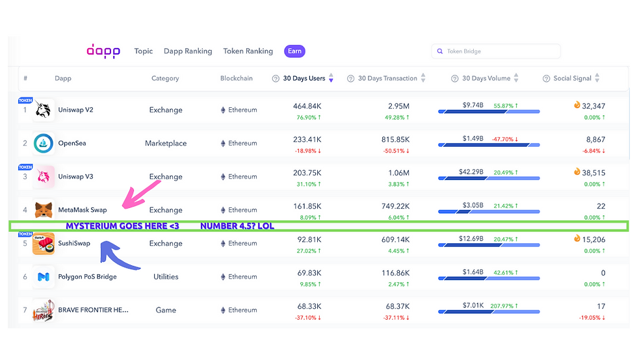The image size is (637, 364).
Task: Open the Polygon PoS Bridge link
Action: pos(87,277)
